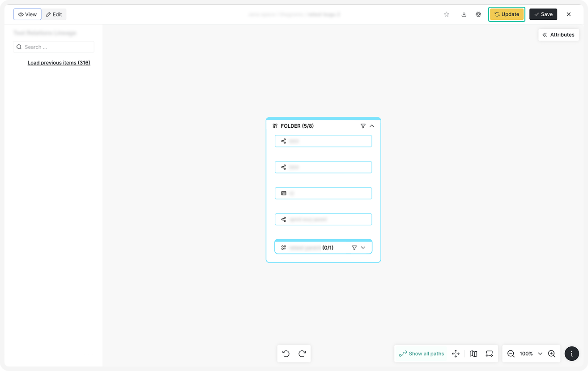
Task: Open the minimap icon
Action: point(473,354)
